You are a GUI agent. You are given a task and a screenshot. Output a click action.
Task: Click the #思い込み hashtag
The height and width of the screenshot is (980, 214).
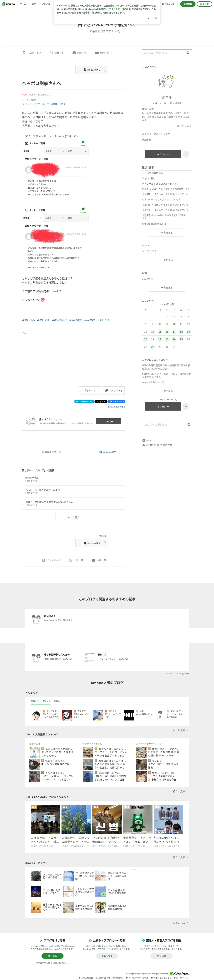[x=28, y=320]
